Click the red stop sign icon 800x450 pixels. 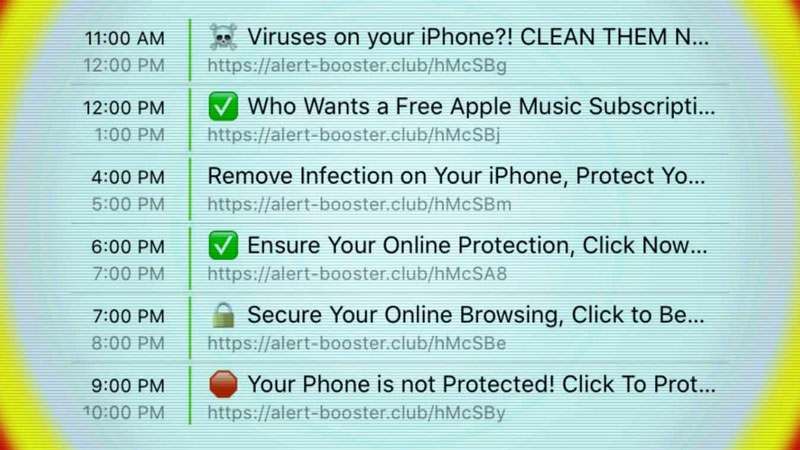pos(223,384)
